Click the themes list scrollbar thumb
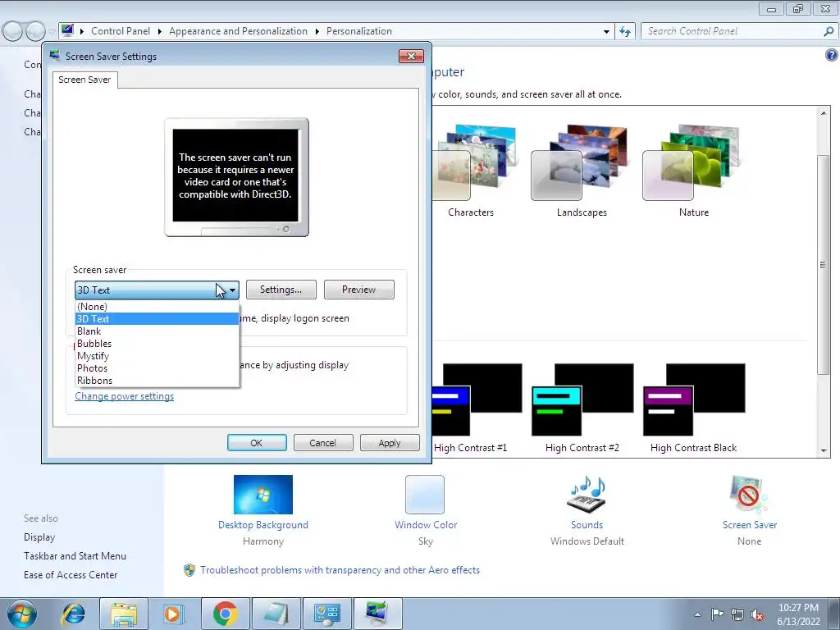This screenshot has height=630, width=840. (x=824, y=264)
